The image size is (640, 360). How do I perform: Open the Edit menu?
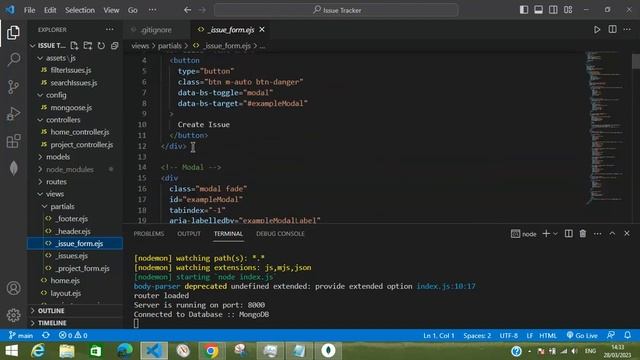click(50, 10)
